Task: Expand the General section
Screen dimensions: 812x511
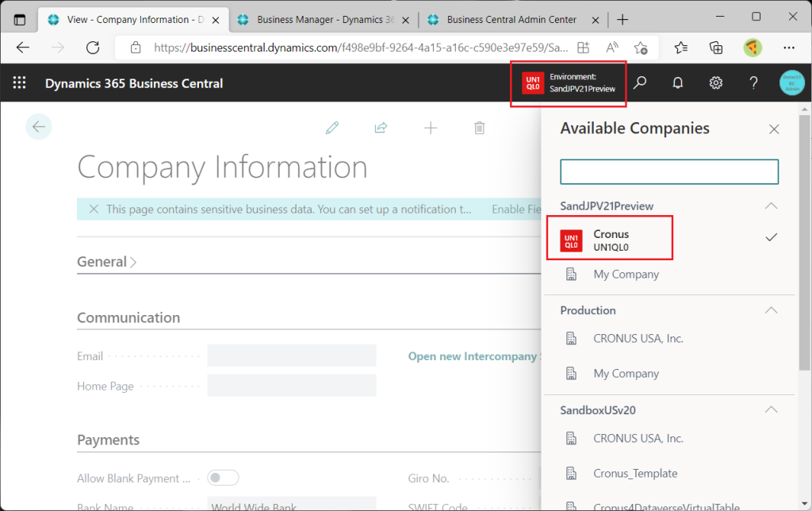Action: (107, 262)
